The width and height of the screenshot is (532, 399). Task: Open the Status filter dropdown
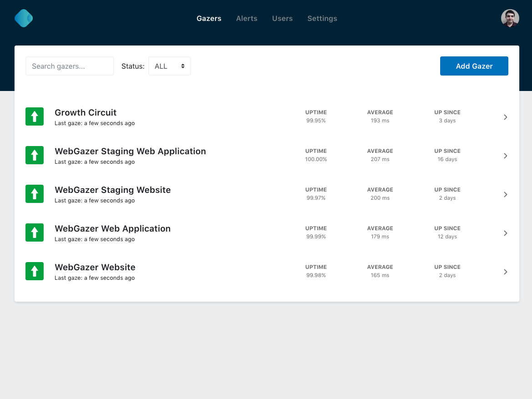click(x=169, y=66)
